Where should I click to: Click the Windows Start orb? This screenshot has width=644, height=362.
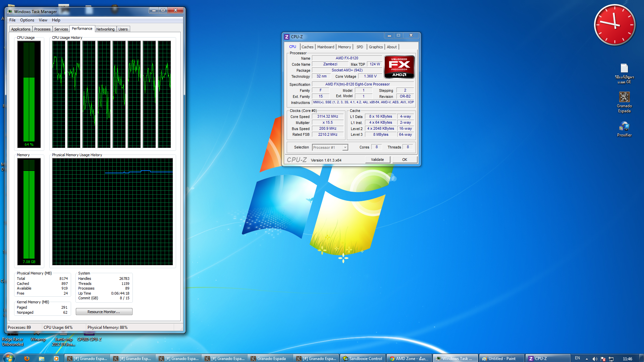[x=8, y=358]
